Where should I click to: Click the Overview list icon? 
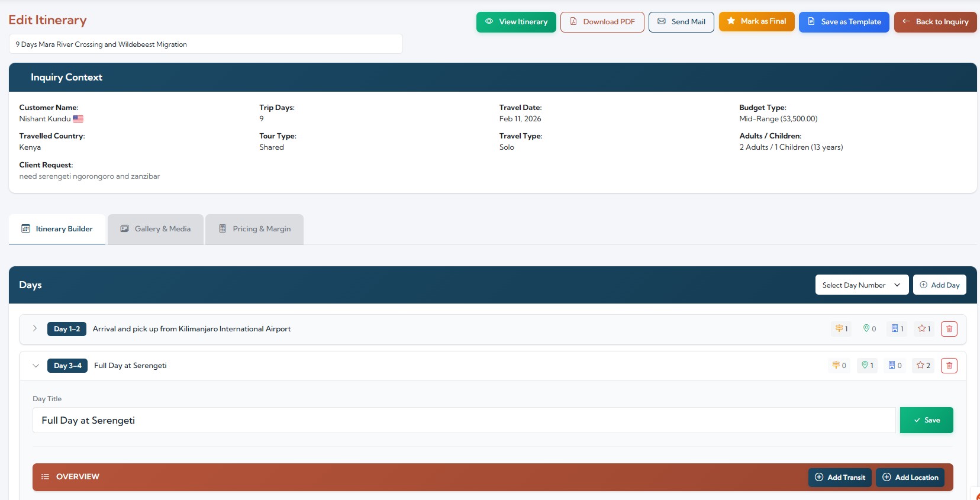[x=45, y=477]
